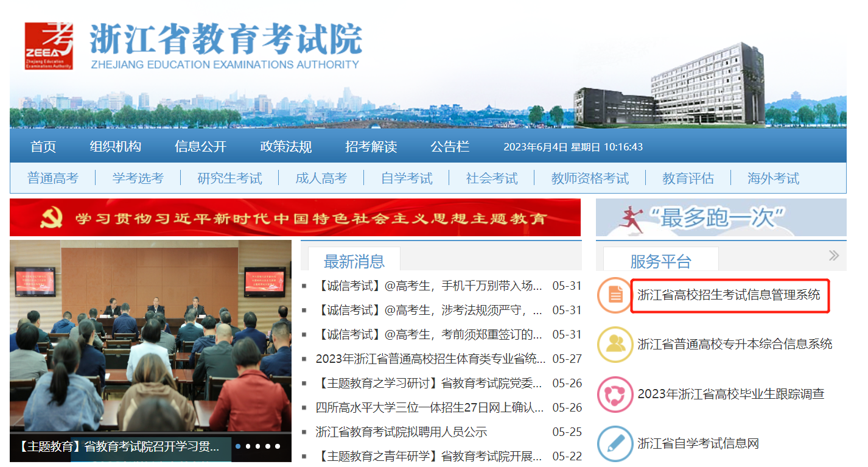This screenshot has height=467, width=868.
Task: Open news 四所高水平大学三位一体招生27日网上确认
Action: click(x=430, y=408)
